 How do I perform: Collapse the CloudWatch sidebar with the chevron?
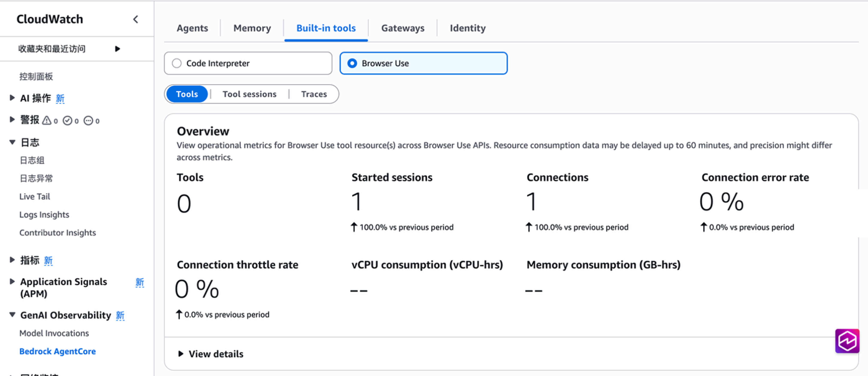(135, 19)
